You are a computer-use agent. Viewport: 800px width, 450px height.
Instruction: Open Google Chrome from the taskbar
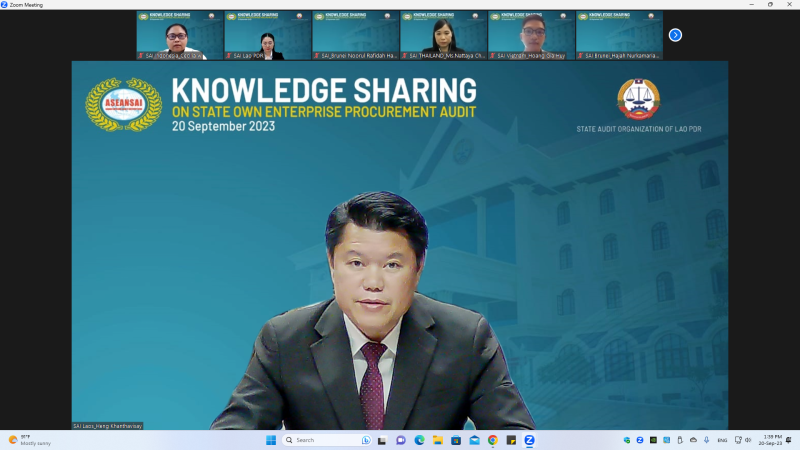(492, 440)
